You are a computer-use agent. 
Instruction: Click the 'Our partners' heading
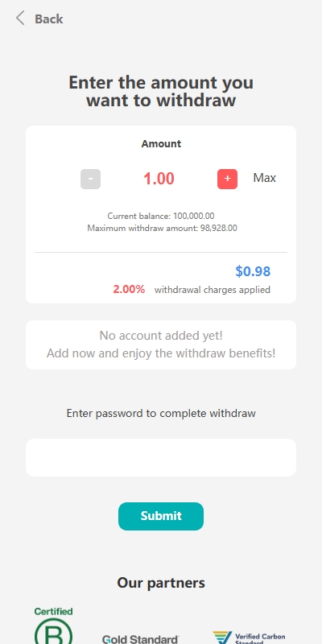pyautogui.click(x=161, y=582)
